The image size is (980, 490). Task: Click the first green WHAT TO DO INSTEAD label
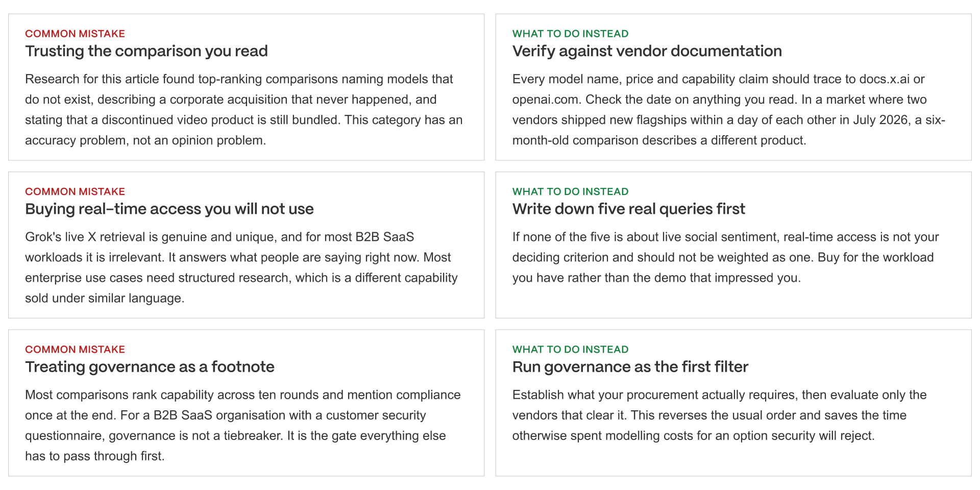coord(570,34)
